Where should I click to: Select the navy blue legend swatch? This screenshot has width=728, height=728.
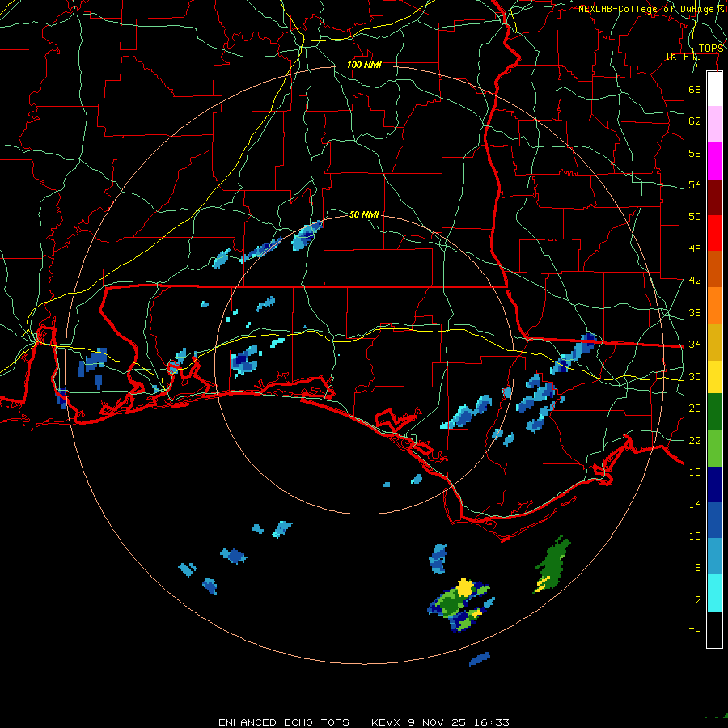(x=714, y=485)
